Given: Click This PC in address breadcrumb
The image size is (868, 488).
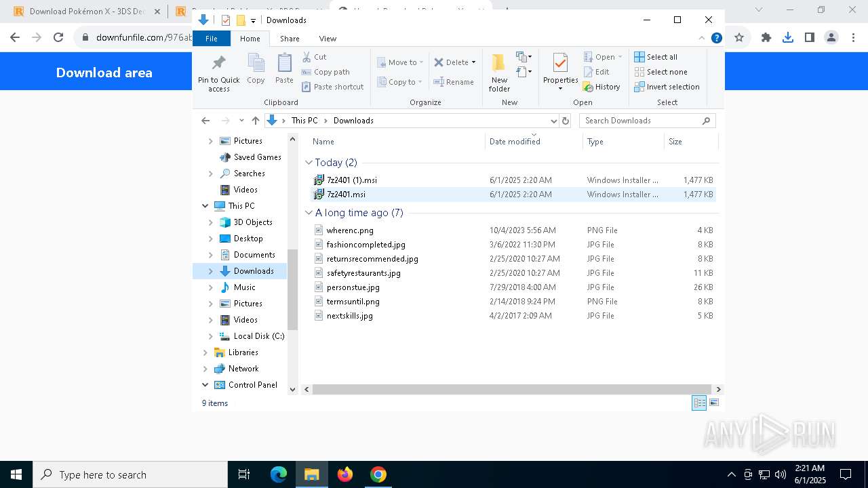Looking at the screenshot, I should coord(304,121).
